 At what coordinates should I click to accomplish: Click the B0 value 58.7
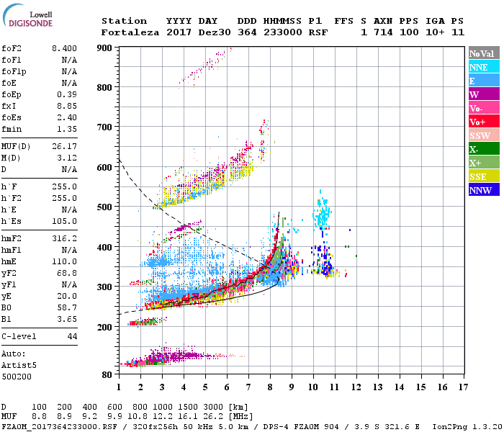(67, 307)
